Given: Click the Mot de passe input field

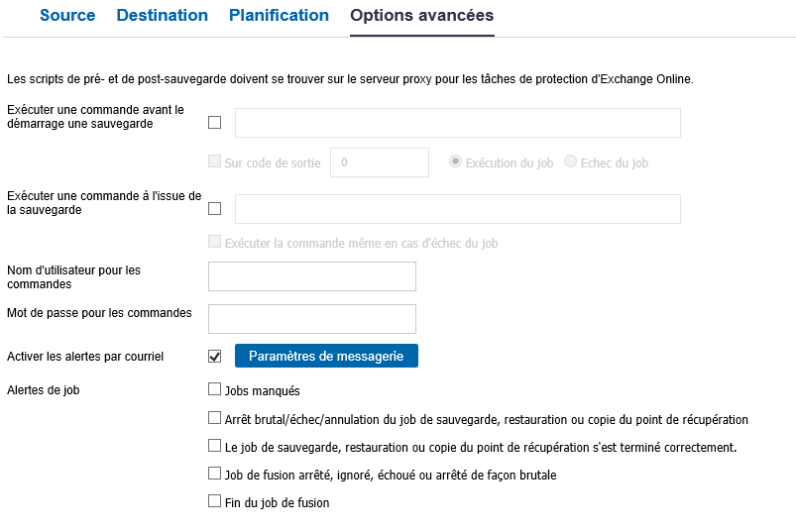Looking at the screenshot, I should (x=312, y=319).
